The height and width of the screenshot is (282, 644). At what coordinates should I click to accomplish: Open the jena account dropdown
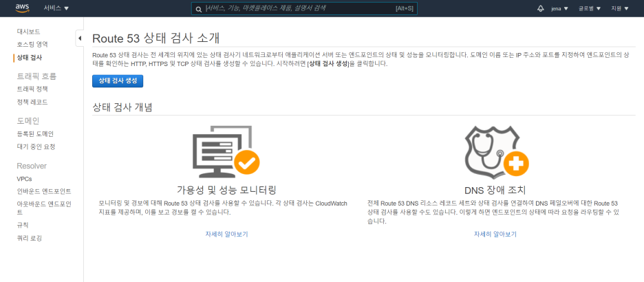(559, 8)
